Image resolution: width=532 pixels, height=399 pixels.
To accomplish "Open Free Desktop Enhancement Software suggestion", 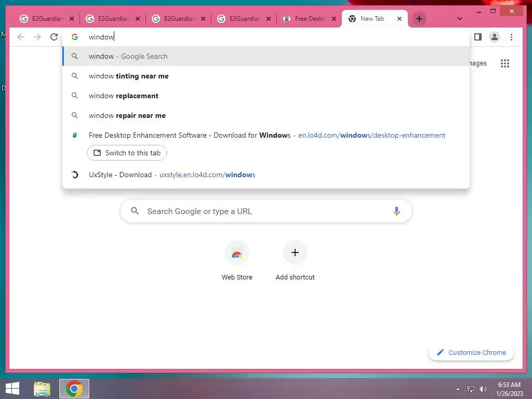I will (x=266, y=135).
